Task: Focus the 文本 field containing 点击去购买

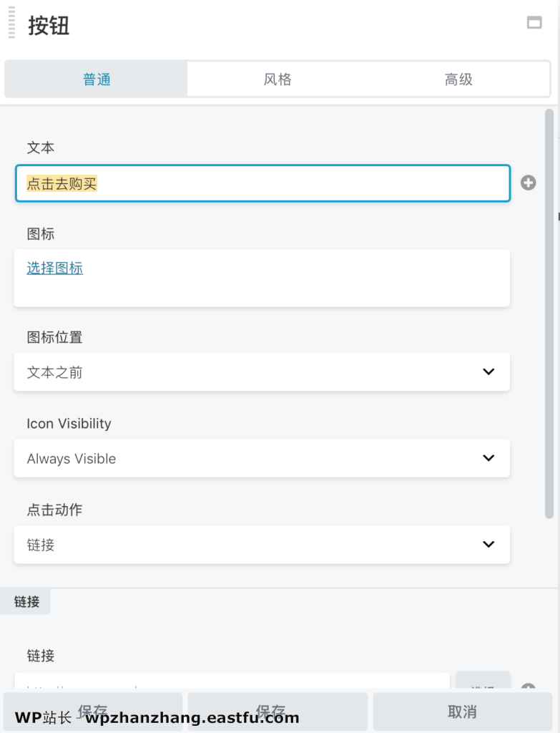Action: pyautogui.click(x=262, y=183)
